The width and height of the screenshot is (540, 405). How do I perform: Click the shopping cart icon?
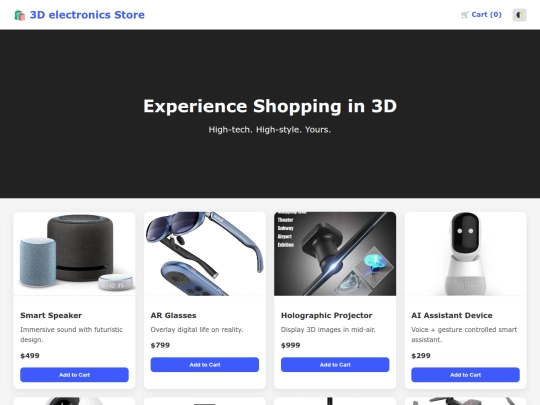coord(465,15)
